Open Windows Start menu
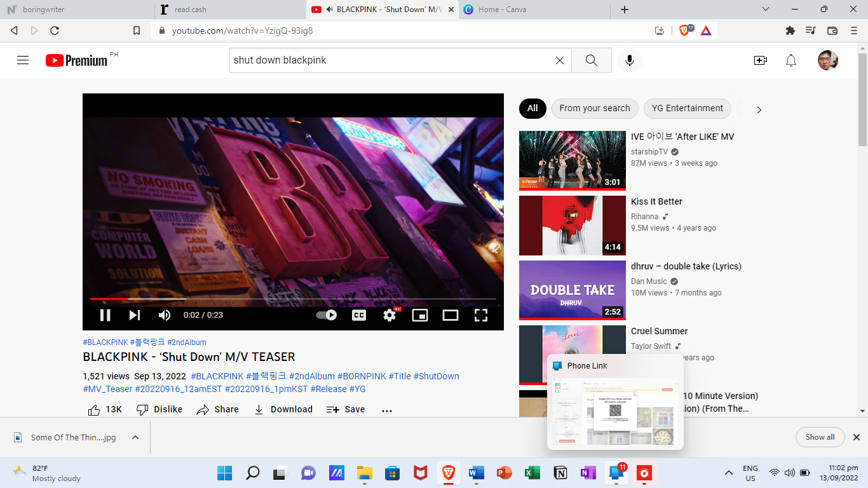The width and height of the screenshot is (868, 488). pyautogui.click(x=224, y=473)
